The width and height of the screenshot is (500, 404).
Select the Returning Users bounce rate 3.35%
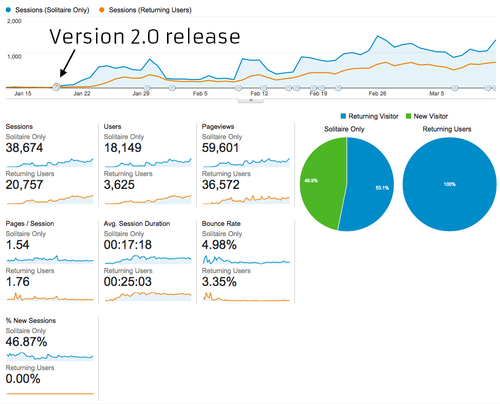pyautogui.click(x=219, y=282)
